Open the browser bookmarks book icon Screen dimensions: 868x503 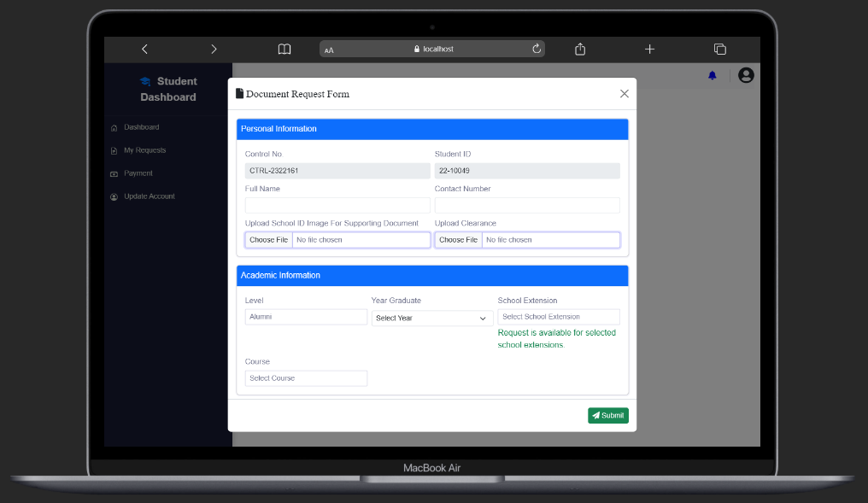284,50
